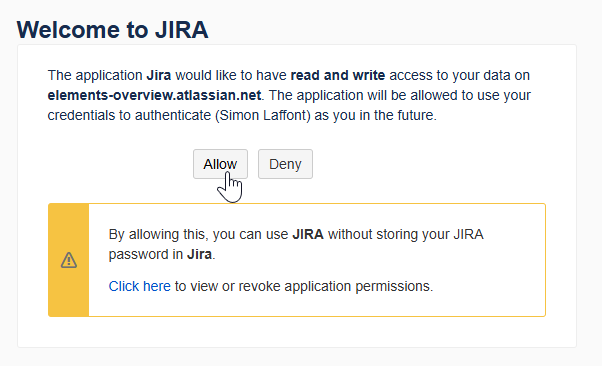Click 'without storing your JIRA' text

click(x=406, y=234)
